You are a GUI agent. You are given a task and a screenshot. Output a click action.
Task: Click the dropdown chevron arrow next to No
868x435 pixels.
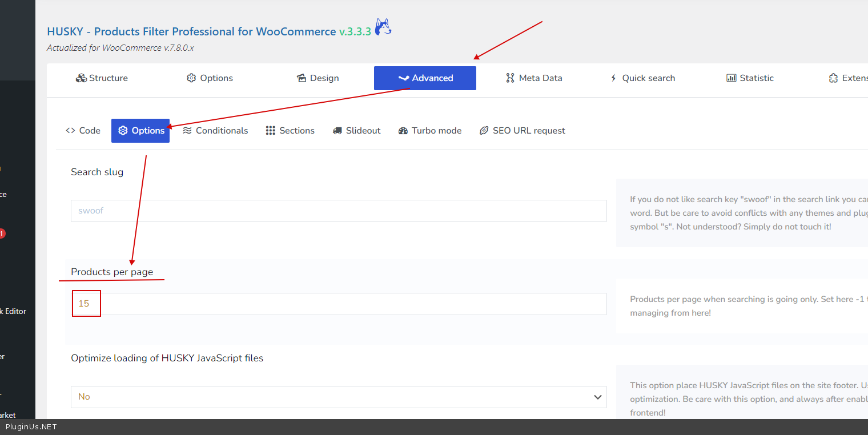coord(597,397)
